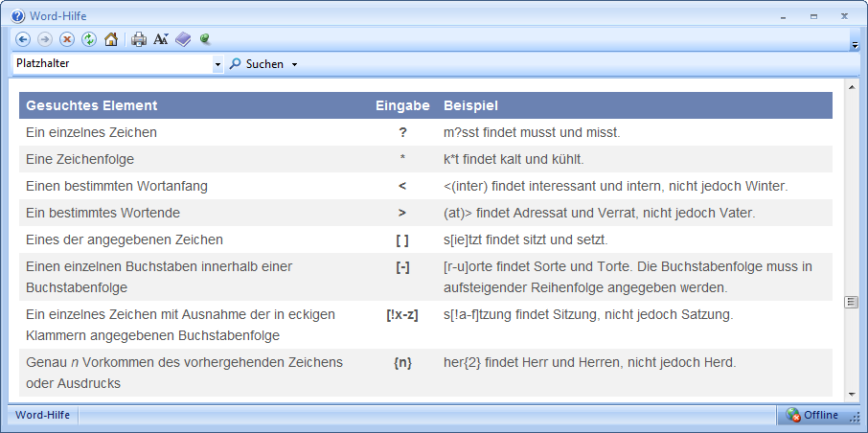
Task: Click the Suchen search button
Action: (256, 64)
